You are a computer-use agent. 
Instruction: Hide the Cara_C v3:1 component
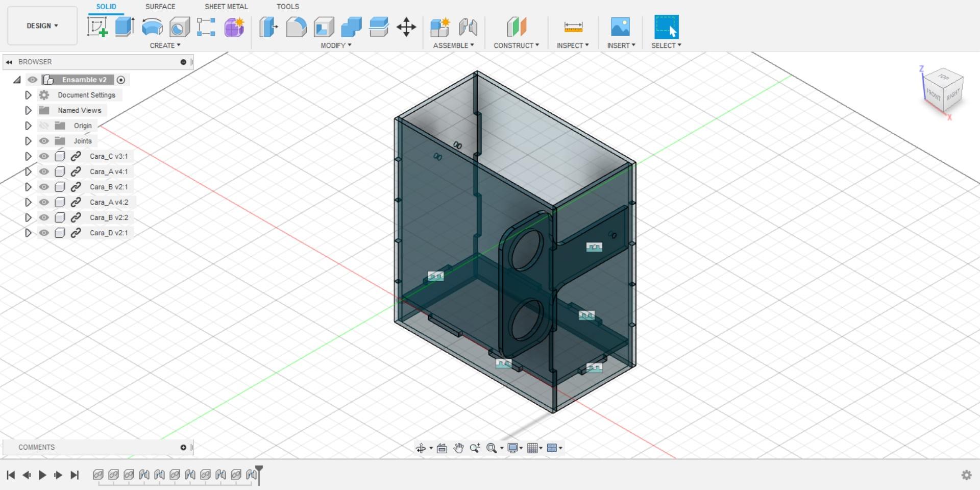[x=44, y=156]
